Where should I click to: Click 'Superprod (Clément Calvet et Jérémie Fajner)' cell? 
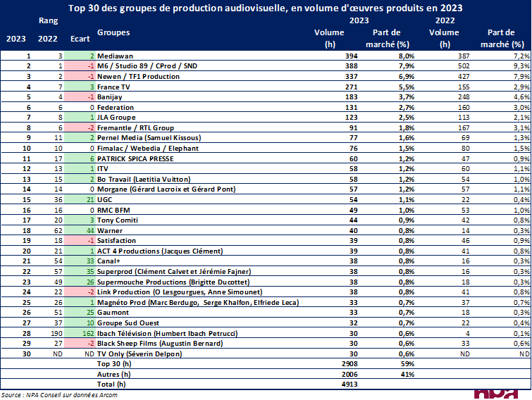click(x=174, y=271)
